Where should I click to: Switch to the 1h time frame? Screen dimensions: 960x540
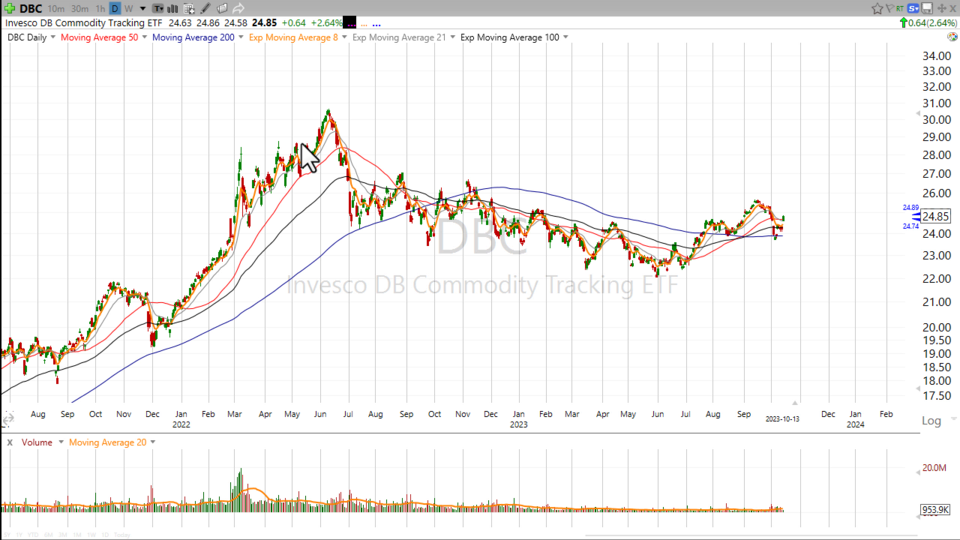(x=100, y=9)
